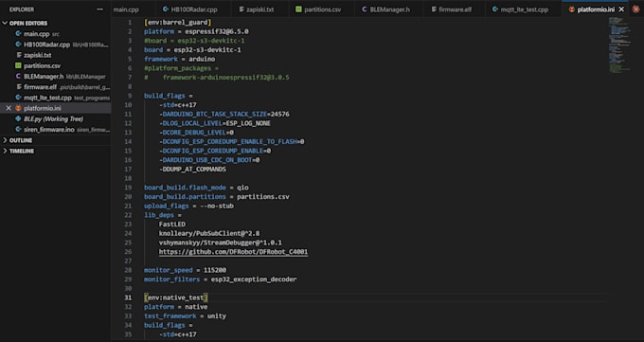Switch to zapiski.txt tab

[x=260, y=9]
